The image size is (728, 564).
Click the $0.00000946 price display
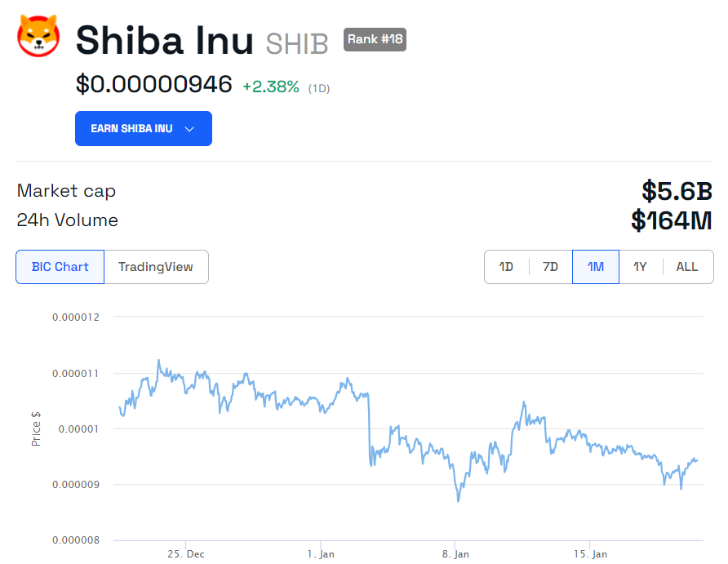(153, 84)
